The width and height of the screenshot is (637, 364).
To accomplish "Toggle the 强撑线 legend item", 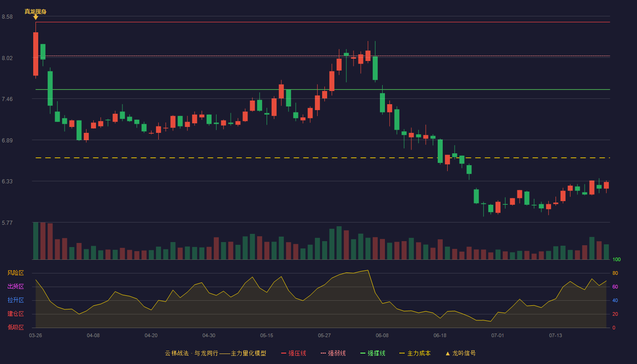I will tap(373, 353).
